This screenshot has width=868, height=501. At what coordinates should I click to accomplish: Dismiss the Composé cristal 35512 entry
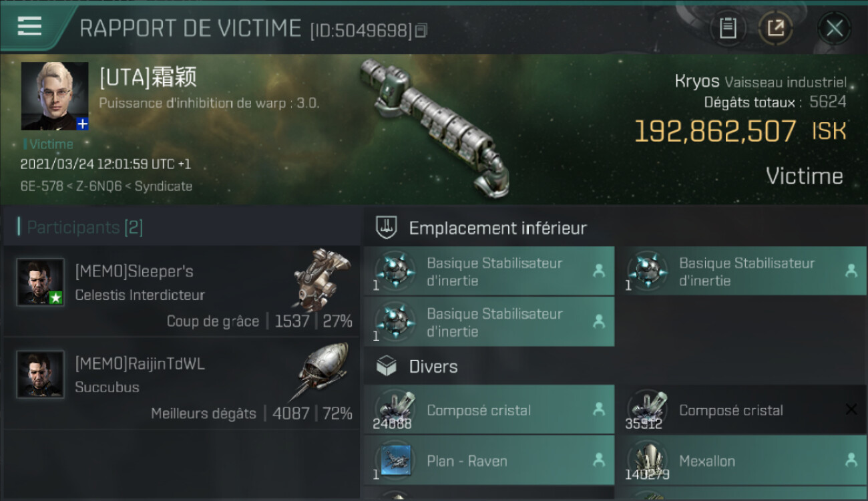[x=851, y=409]
